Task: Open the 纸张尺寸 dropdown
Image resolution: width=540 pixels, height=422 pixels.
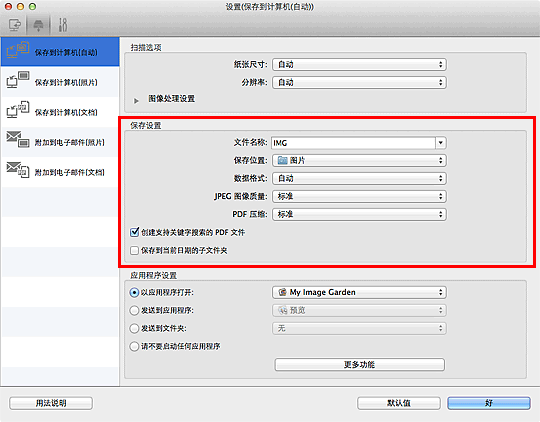Action: [359, 64]
